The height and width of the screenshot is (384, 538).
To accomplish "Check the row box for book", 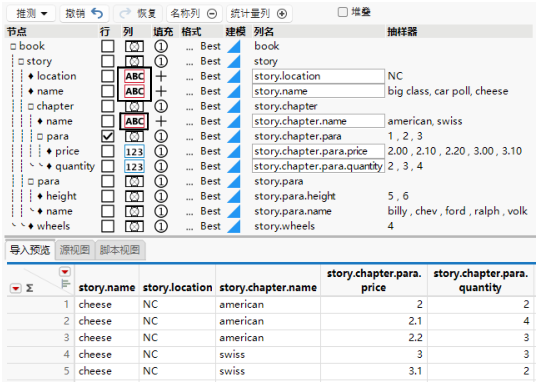I will pos(108,46).
